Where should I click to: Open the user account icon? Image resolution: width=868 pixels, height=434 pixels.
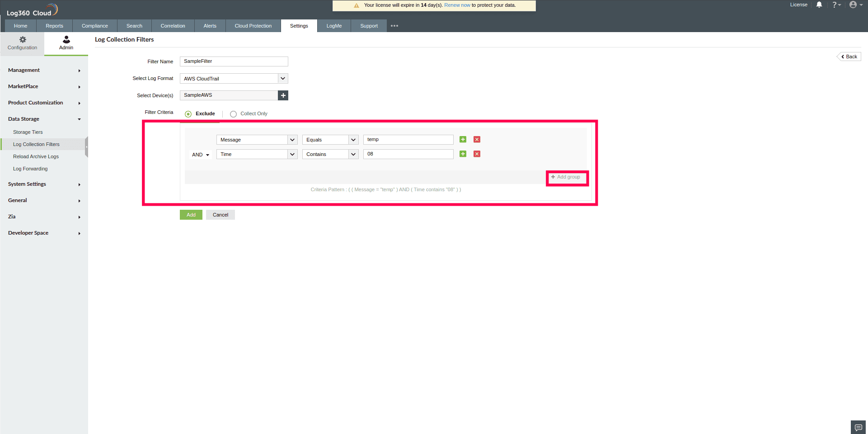854,5
